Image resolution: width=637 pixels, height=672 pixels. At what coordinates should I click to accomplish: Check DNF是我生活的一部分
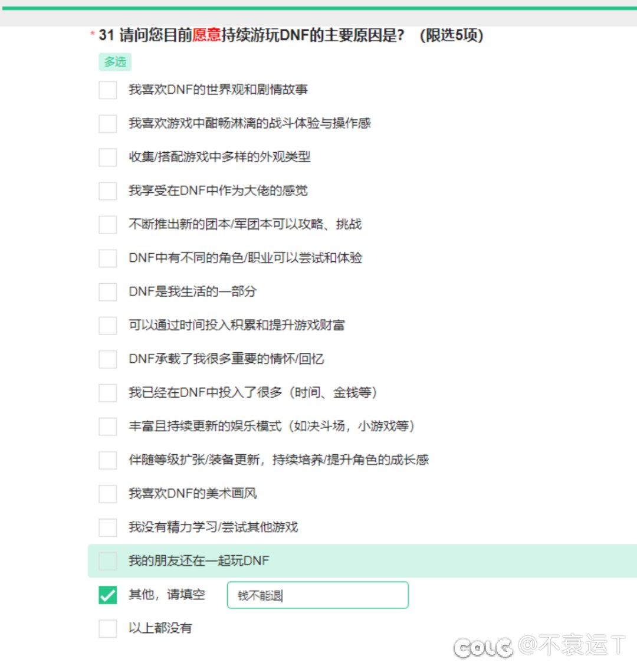coord(108,291)
